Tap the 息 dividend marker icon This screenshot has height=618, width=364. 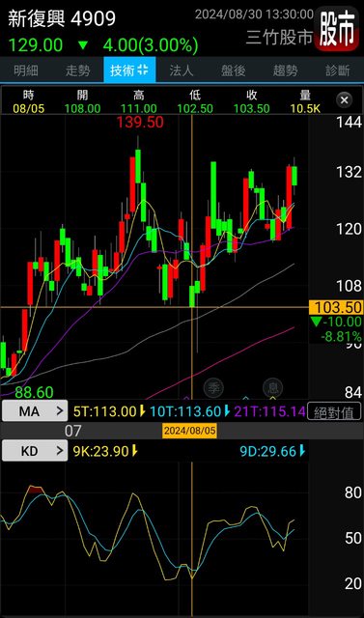click(x=273, y=388)
